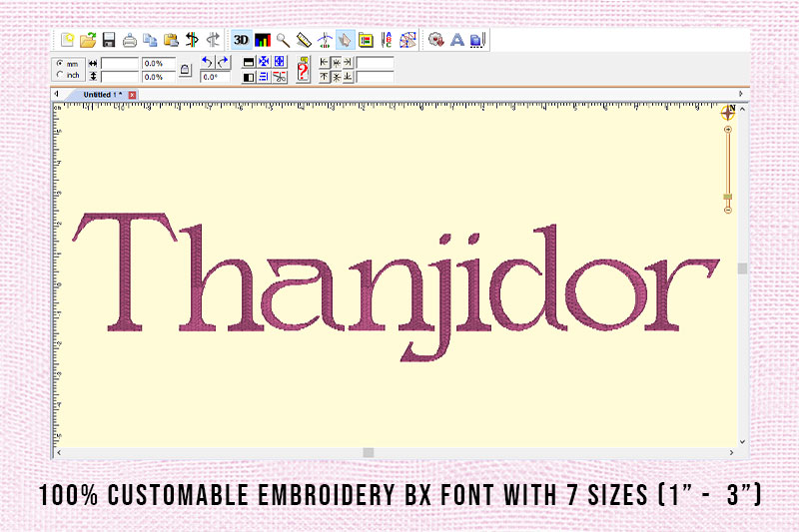Click the zoom slider minus button
Image resolution: width=799 pixels, height=532 pixels.
click(728, 210)
